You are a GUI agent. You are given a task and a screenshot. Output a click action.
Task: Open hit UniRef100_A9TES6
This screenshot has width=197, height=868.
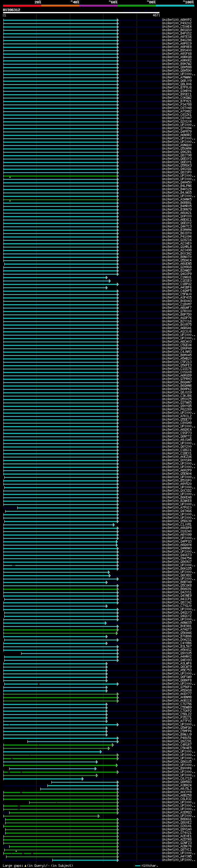click(x=177, y=37)
